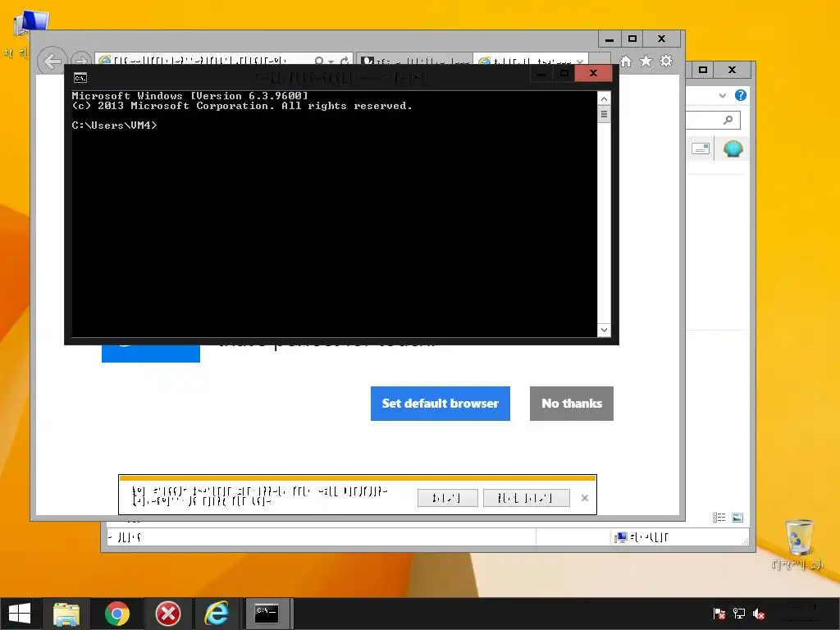This screenshot has width=840, height=630.
Task: Open the network icon in system tray
Action: point(739,614)
